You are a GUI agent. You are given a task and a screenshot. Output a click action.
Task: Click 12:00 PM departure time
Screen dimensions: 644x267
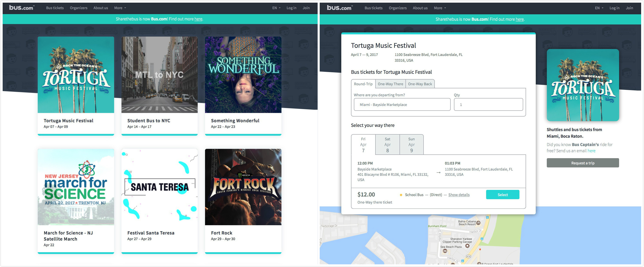(x=365, y=163)
